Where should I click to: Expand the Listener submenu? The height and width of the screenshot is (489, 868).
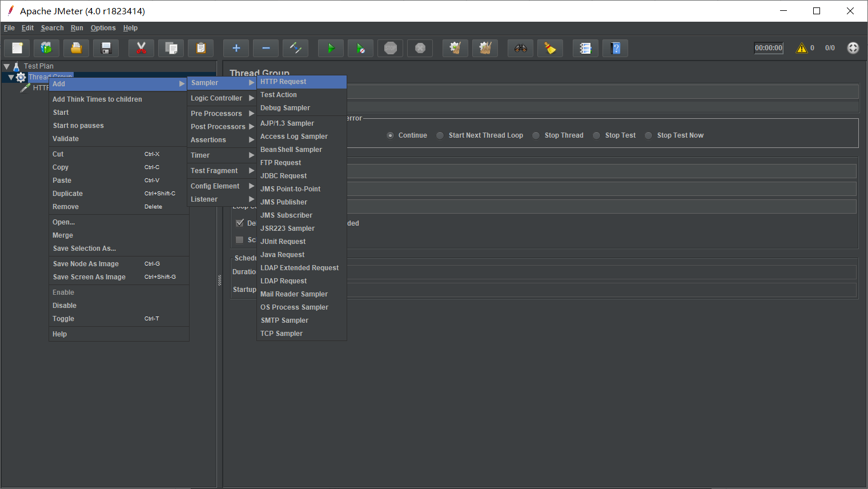pos(222,199)
